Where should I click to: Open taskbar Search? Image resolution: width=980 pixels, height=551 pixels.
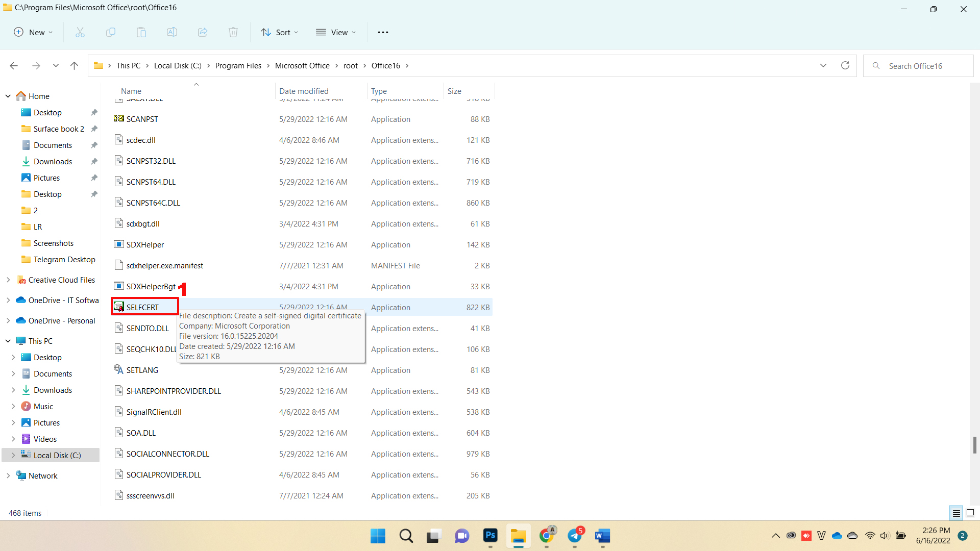406,536
